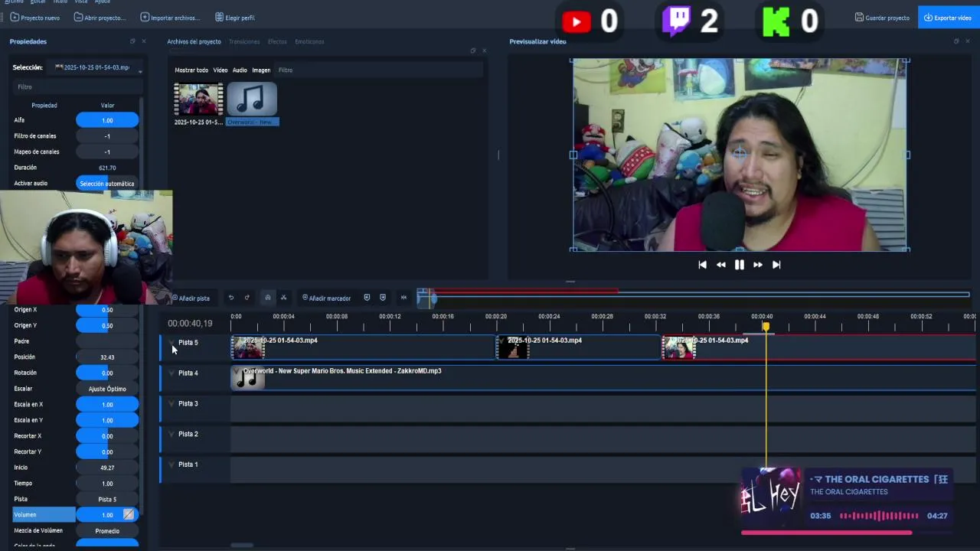Jump to the end of the preview
Image resolution: width=980 pixels, height=551 pixels.
coord(776,265)
